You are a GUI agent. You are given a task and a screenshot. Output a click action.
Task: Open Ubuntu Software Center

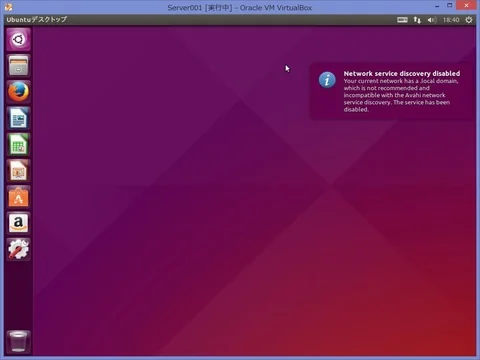point(18,197)
